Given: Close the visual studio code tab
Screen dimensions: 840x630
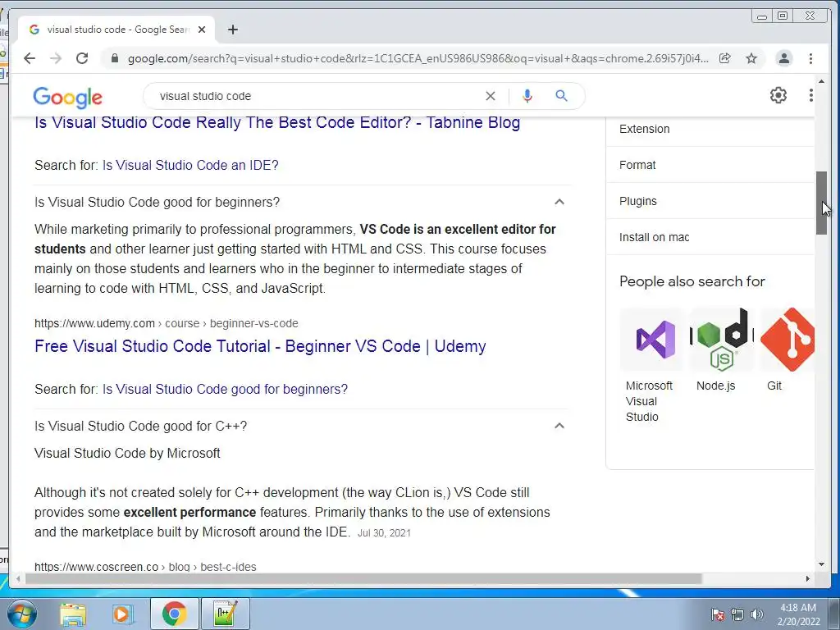Looking at the screenshot, I should (202, 30).
